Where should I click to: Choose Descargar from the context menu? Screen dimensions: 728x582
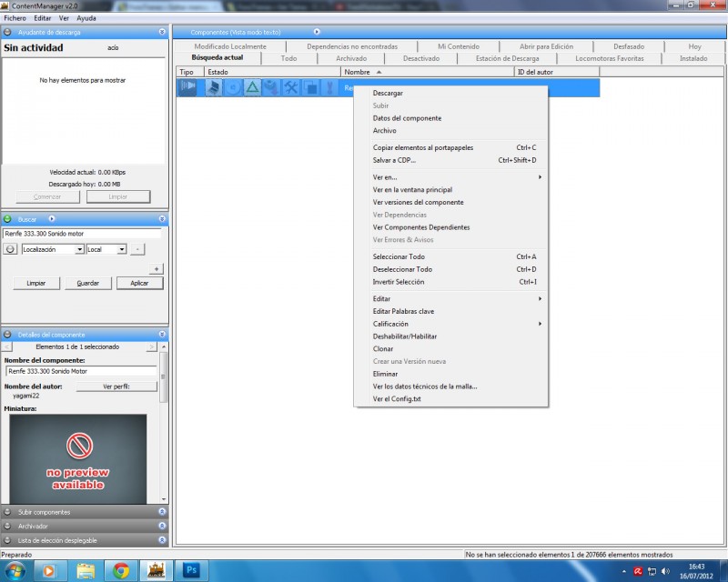(450, 93)
